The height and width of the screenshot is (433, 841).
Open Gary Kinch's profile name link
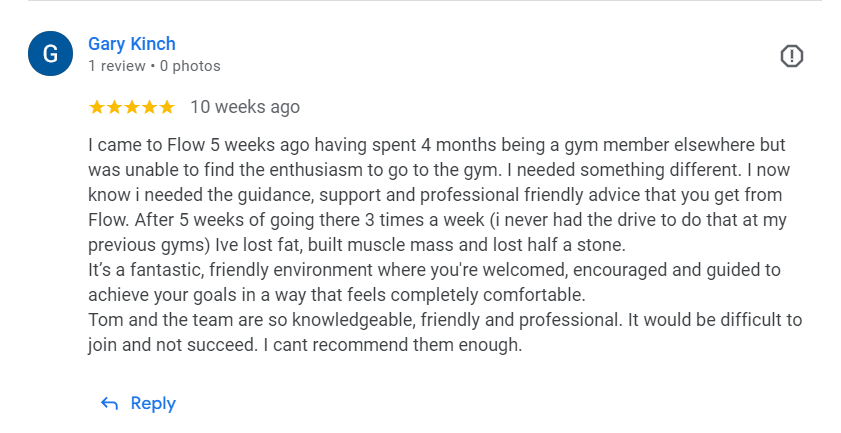tap(132, 44)
